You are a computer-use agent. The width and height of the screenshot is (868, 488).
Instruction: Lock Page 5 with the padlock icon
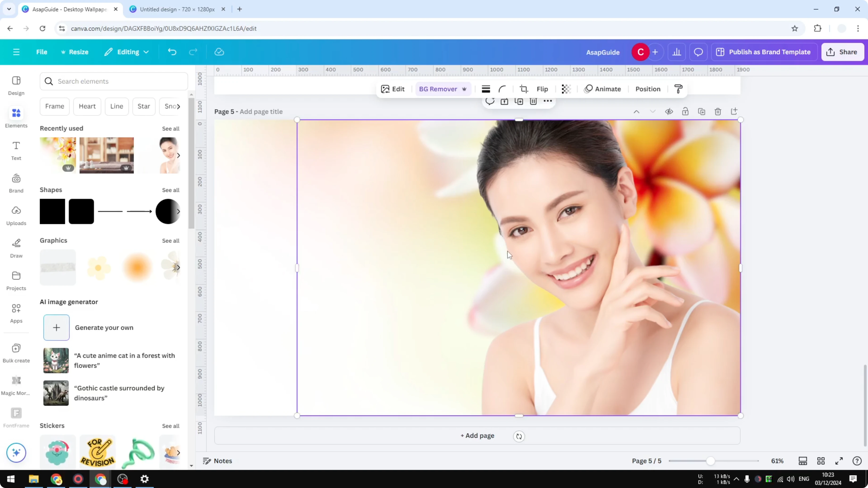coord(685,111)
